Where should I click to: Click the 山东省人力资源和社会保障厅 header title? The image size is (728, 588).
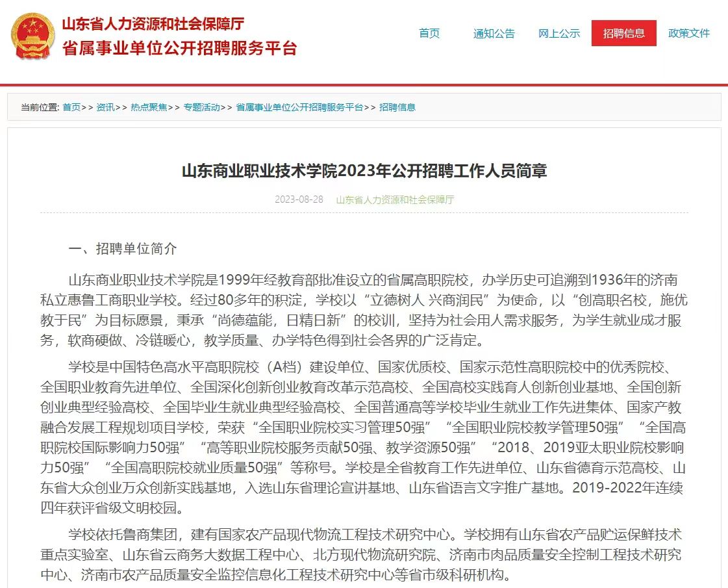[153, 24]
